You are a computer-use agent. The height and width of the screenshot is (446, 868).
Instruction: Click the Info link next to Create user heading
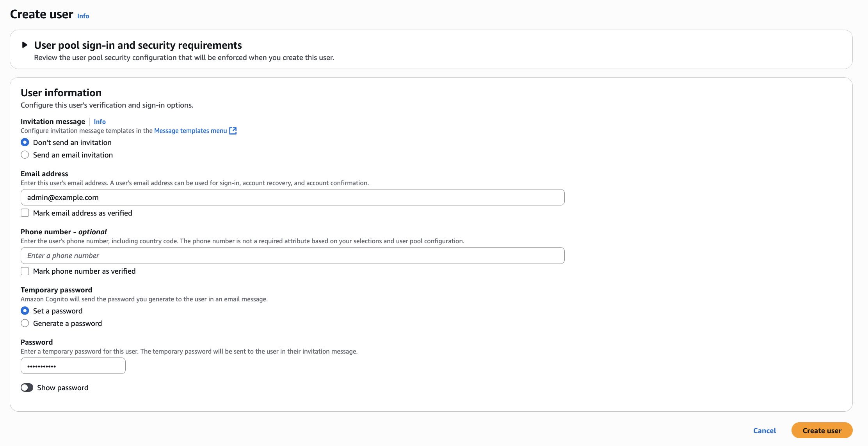(83, 16)
